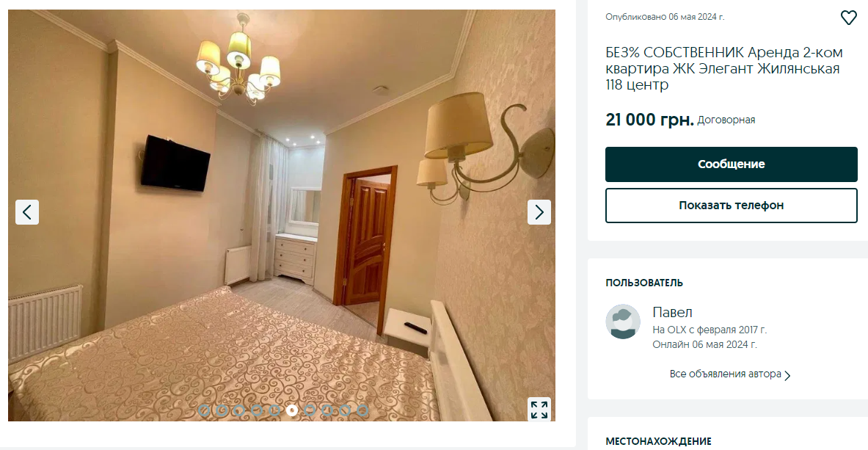Reveal seller number with Показать телефон
Viewport: 868px width, 450px height.
pyautogui.click(x=732, y=205)
